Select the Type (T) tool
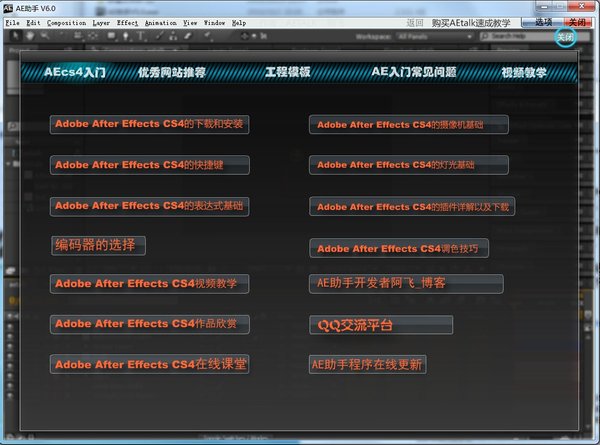The image size is (600, 445). (140, 36)
